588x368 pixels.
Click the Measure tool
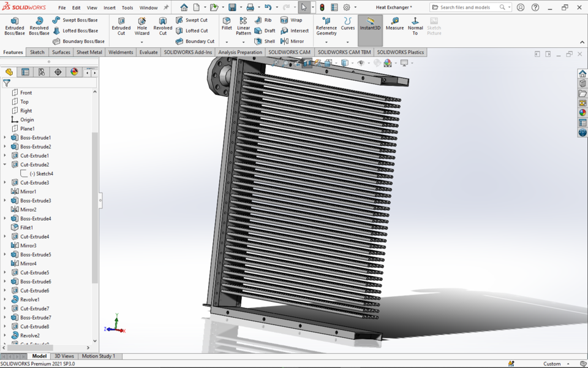click(x=394, y=25)
